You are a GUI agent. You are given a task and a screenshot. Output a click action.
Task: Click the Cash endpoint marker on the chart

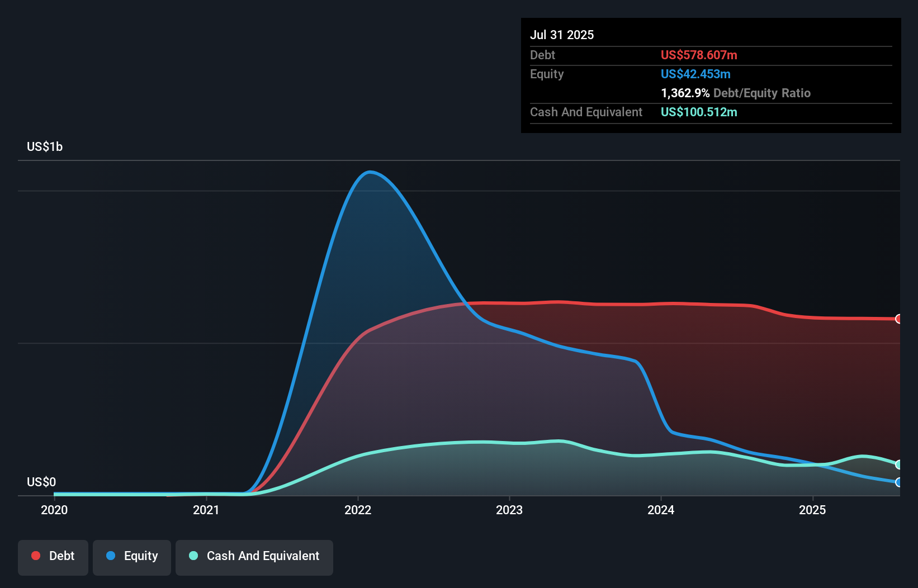[899, 465]
